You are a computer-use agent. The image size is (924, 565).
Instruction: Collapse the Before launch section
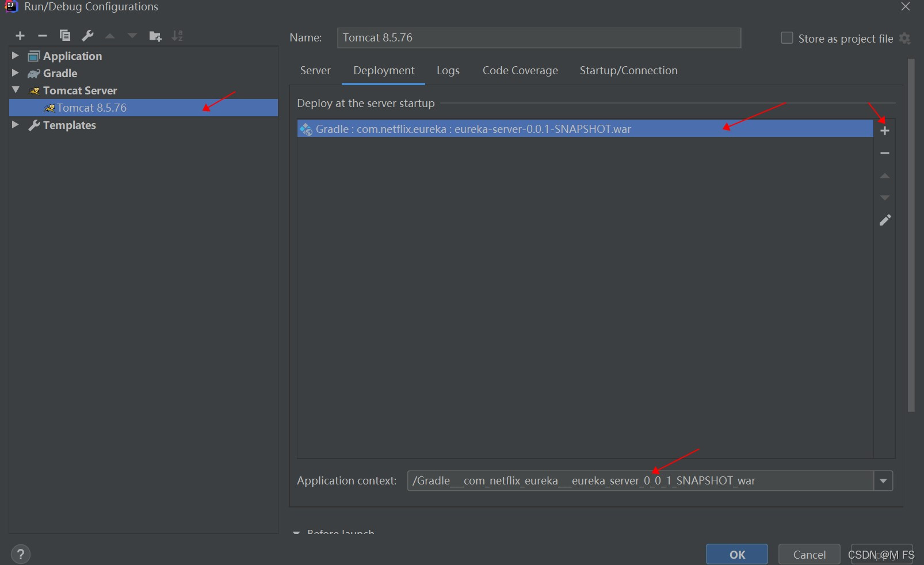tap(296, 532)
